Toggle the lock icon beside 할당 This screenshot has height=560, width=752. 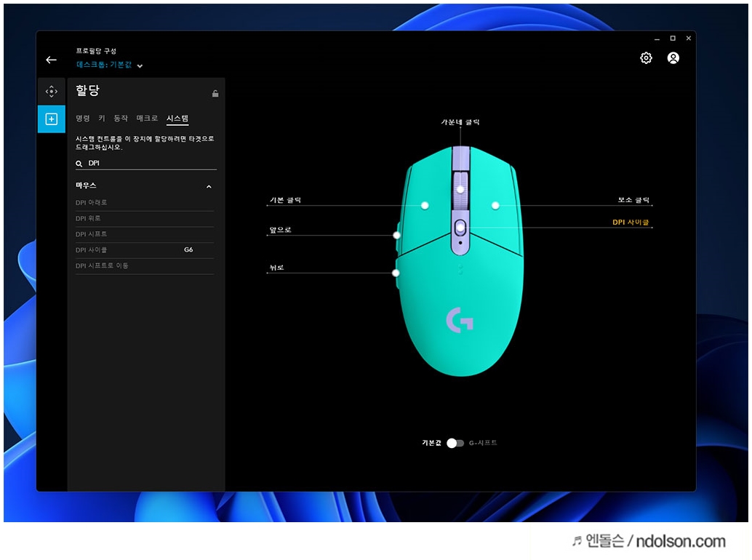(215, 94)
